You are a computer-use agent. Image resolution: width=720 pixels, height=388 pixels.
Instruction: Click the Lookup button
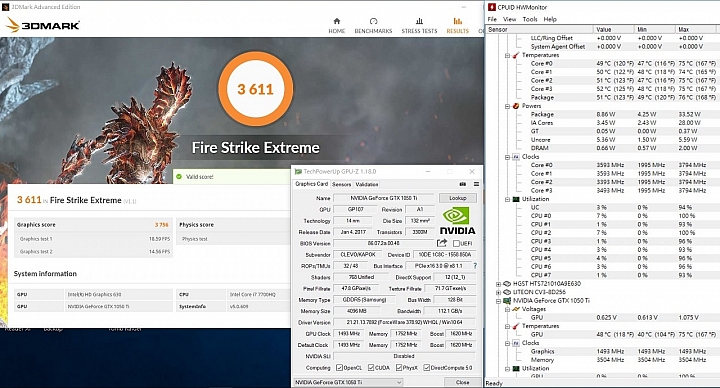coord(458,198)
